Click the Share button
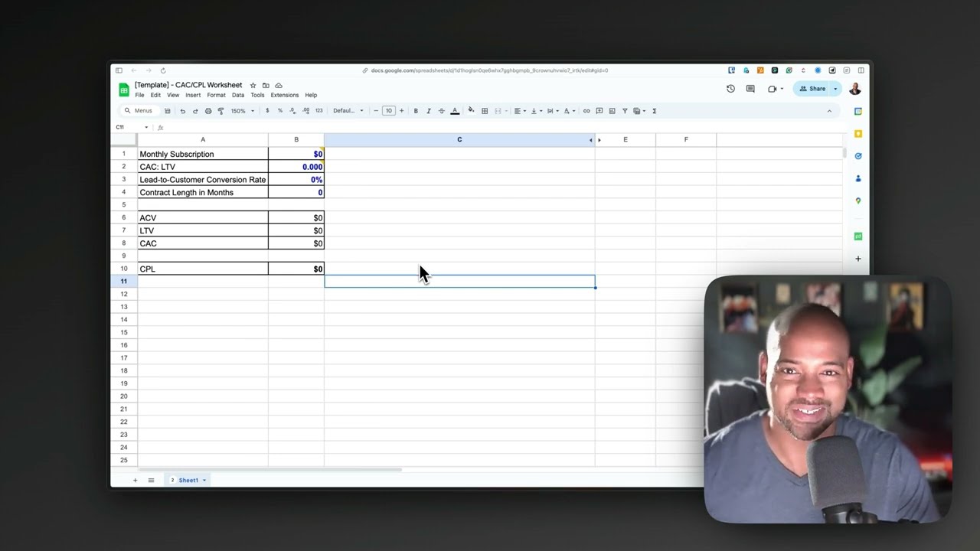 (812, 89)
